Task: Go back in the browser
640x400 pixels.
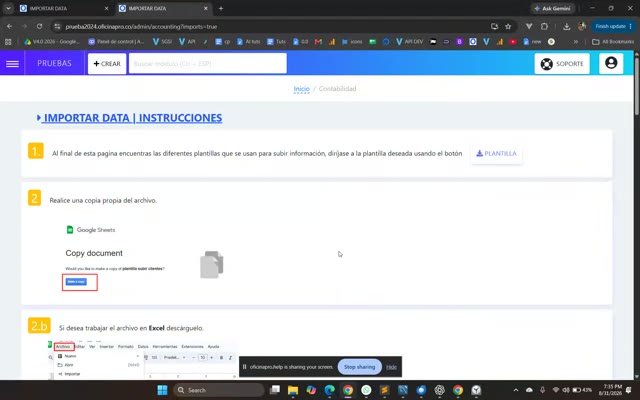Action: 9,26
